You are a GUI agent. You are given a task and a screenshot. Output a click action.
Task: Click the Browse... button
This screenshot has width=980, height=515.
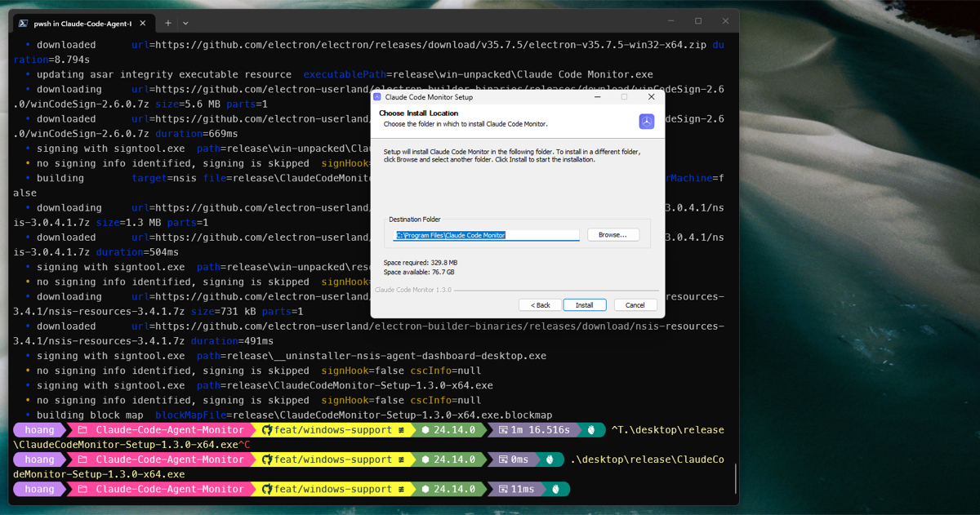pyautogui.click(x=612, y=234)
